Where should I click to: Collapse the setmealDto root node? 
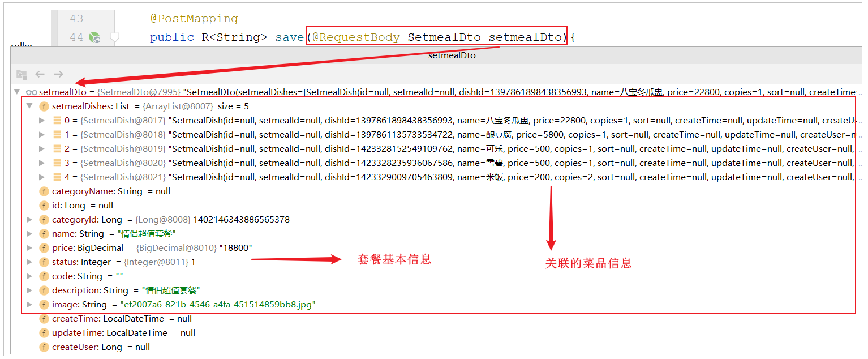(16, 92)
